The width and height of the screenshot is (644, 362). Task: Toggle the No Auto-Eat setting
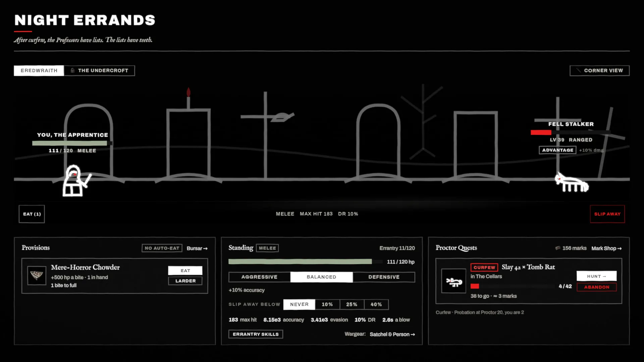pos(162,248)
